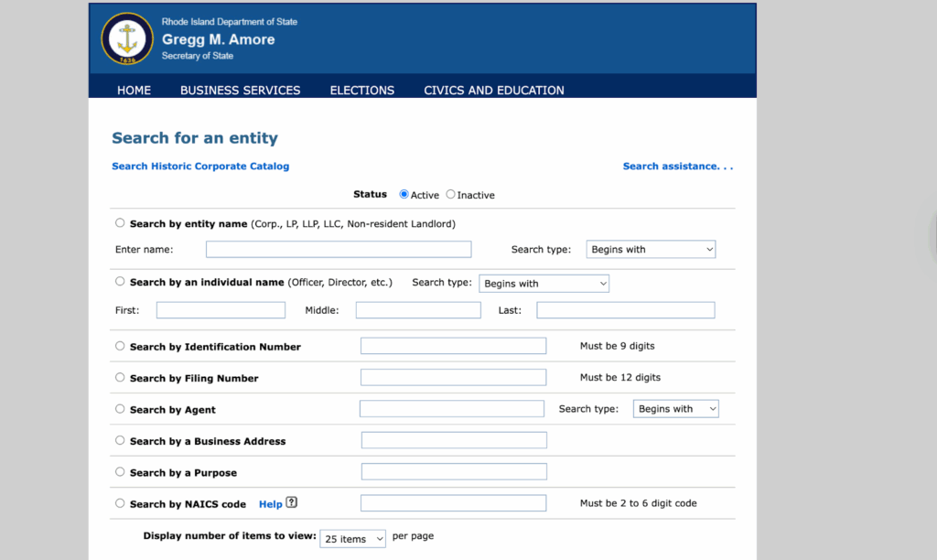Select the Inactive status radio button

[x=451, y=194]
